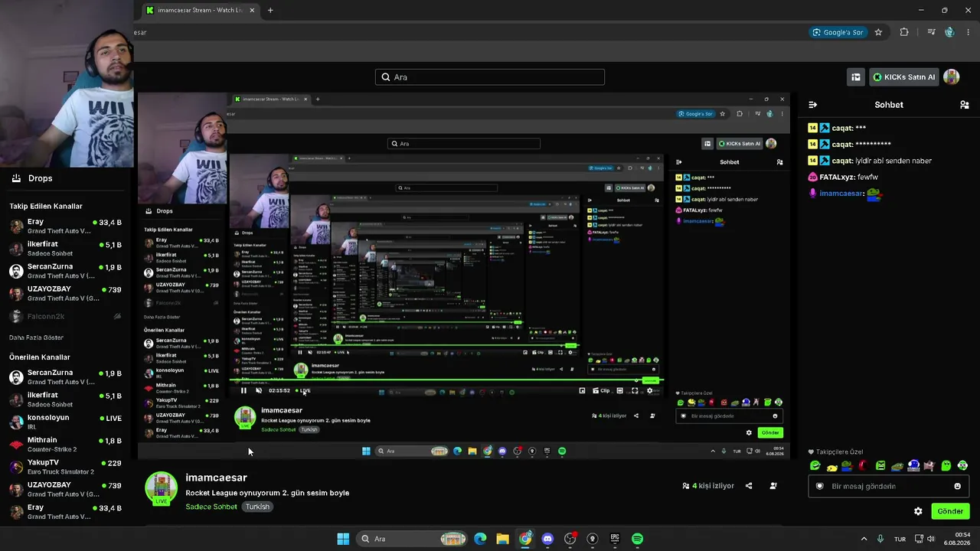
Task: Click FATALxyz username in the outermost chat
Action: [x=837, y=177]
